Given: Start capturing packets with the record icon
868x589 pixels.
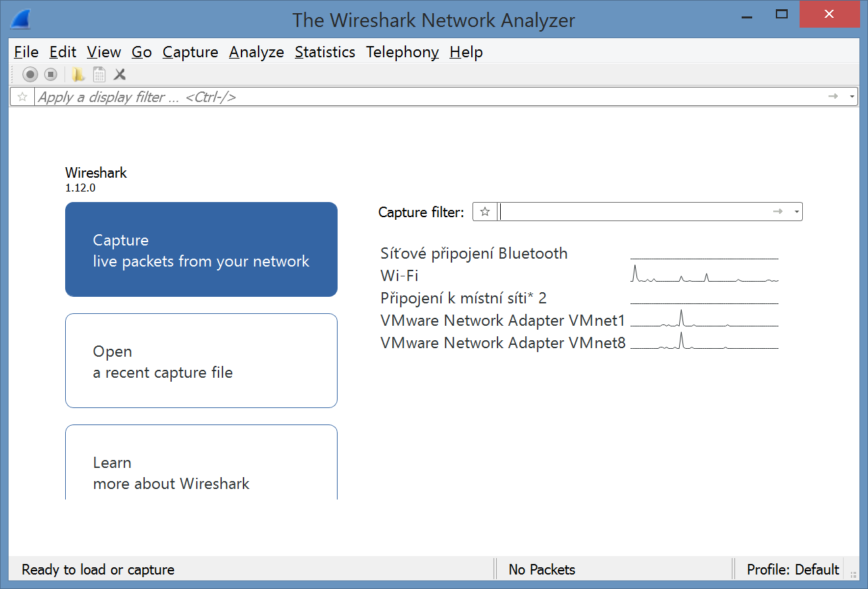Looking at the screenshot, I should pyautogui.click(x=30, y=74).
